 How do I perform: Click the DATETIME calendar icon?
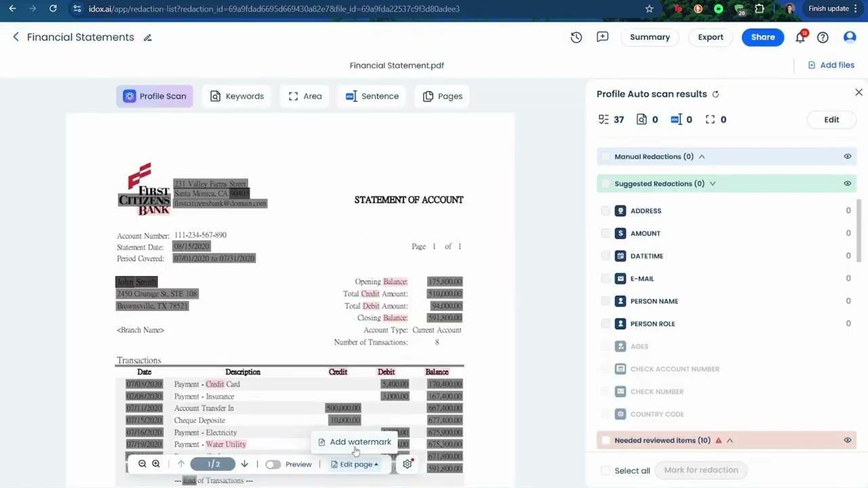620,256
